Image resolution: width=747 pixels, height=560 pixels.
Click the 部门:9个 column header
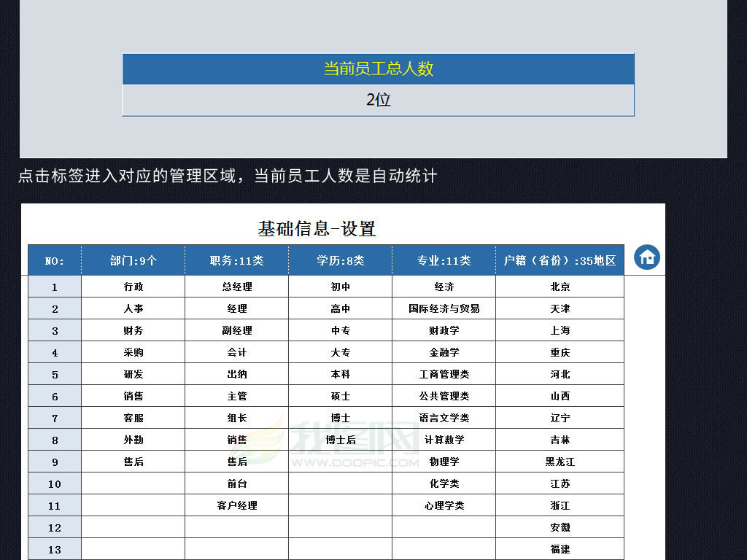tap(133, 260)
